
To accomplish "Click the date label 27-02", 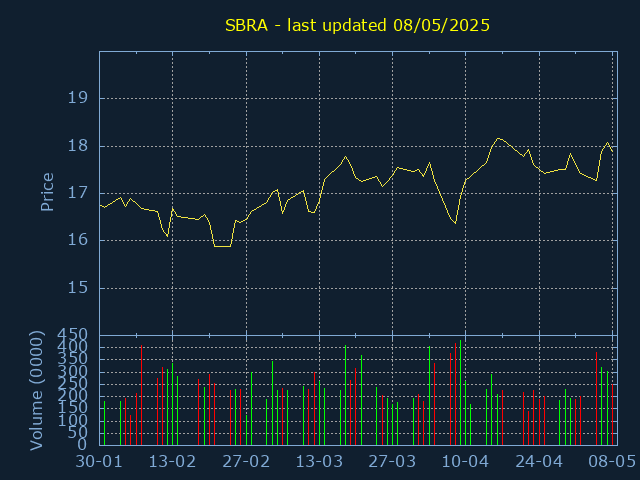I will coord(246,462).
